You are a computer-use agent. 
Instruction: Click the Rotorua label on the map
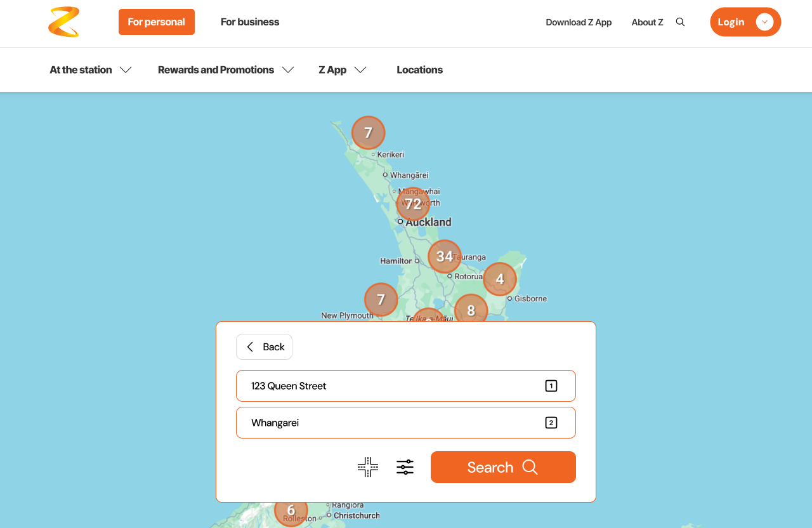pyautogui.click(x=469, y=277)
